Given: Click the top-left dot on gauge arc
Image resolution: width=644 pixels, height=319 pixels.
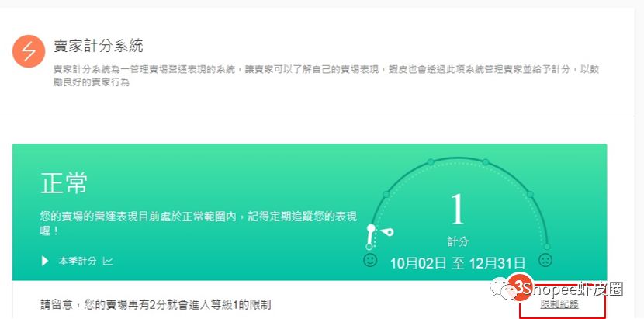Looking at the screenshot, I should (431, 162).
